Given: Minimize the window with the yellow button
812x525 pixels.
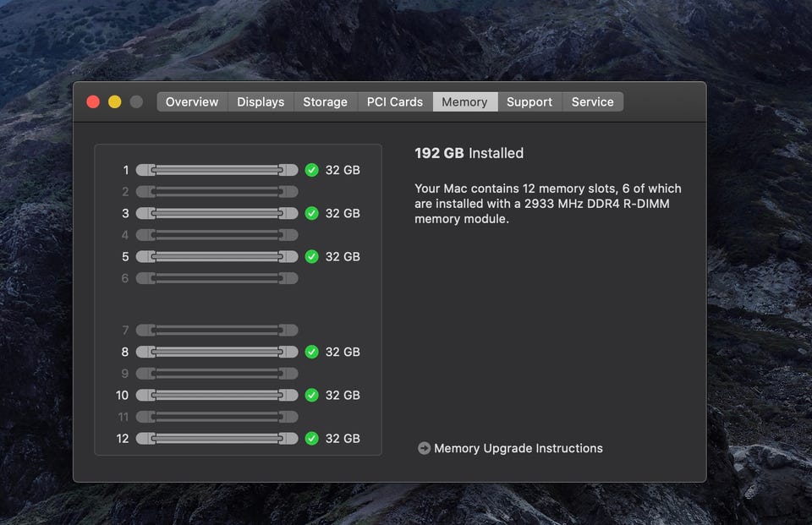Looking at the screenshot, I should 114,101.
